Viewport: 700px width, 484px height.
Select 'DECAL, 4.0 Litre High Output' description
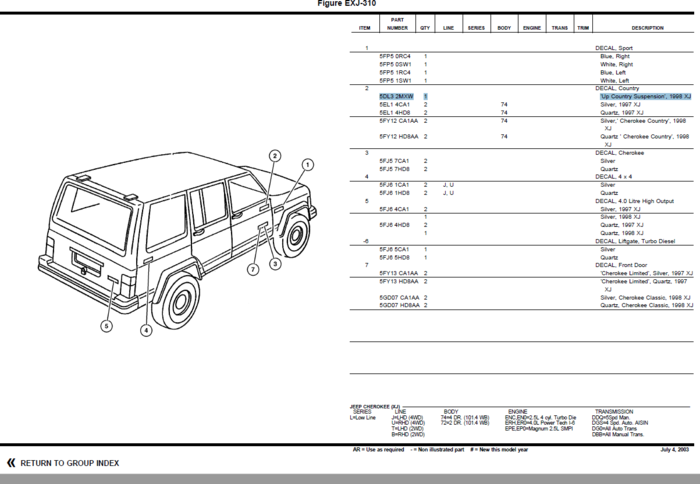coord(634,201)
